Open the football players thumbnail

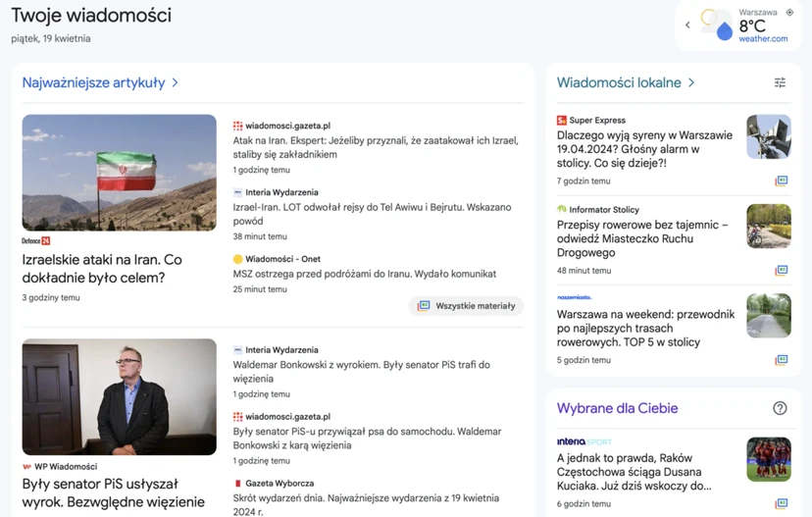point(769,459)
